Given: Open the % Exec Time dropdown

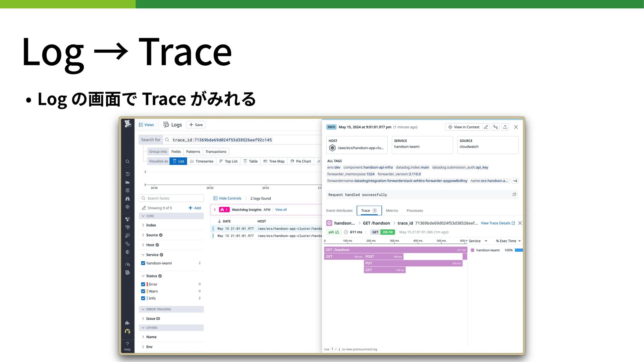Looking at the screenshot, I should [x=508, y=241].
